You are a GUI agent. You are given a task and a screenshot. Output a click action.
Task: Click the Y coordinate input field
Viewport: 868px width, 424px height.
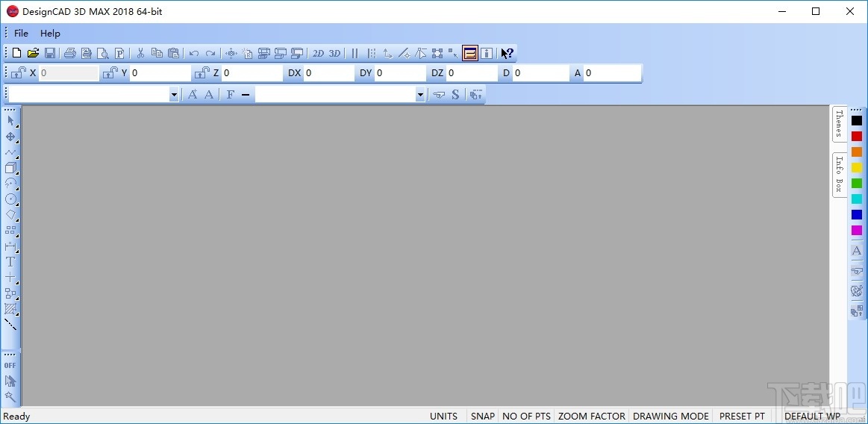pos(160,73)
